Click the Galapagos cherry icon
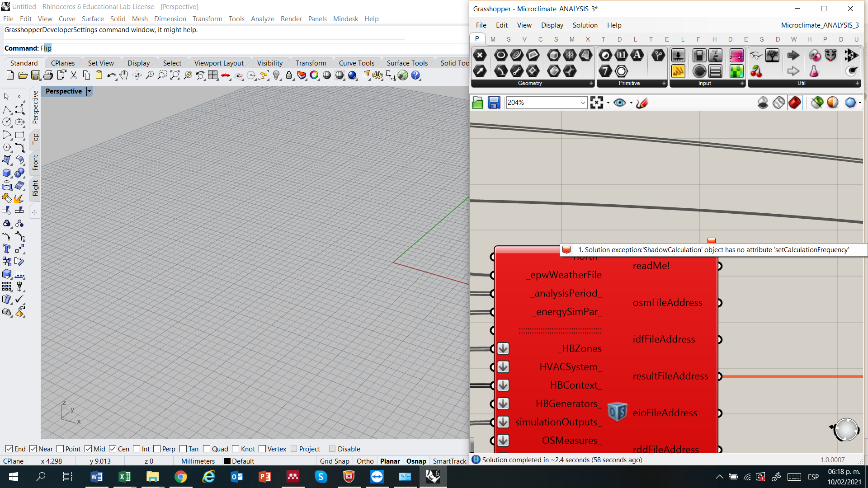This screenshot has width=868, height=488. 756,71
